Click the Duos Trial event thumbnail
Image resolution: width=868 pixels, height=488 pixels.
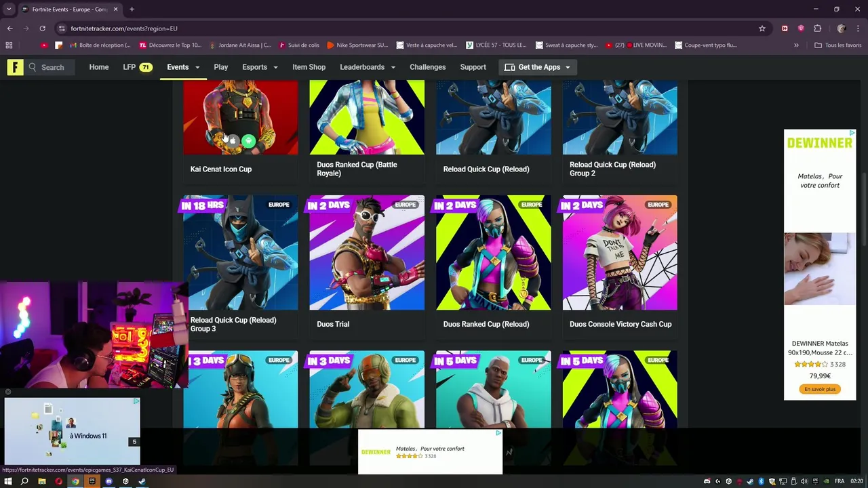[x=367, y=253]
